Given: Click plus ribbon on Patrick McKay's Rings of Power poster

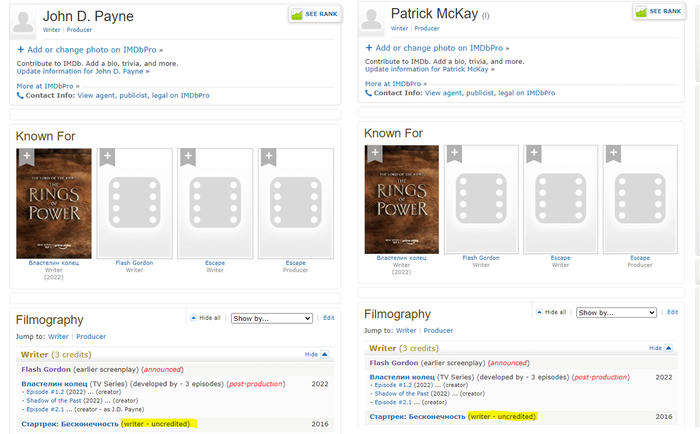Looking at the screenshot, I should (374, 153).
